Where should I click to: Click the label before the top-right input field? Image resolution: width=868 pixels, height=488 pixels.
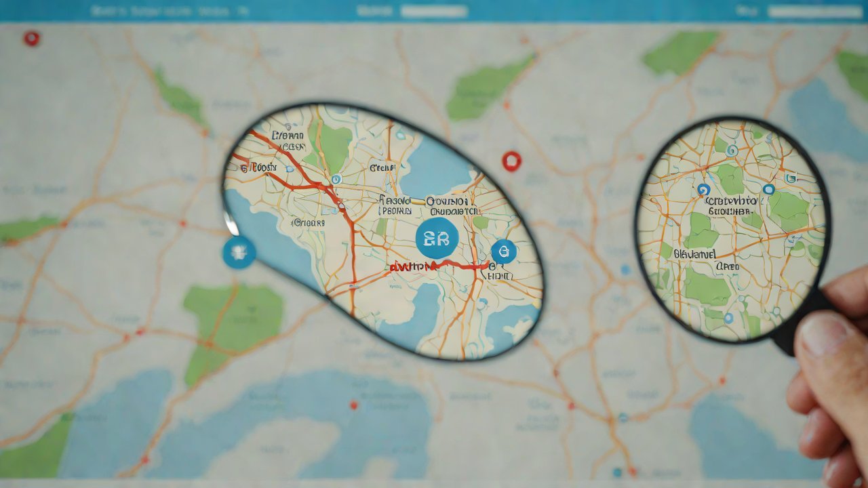(x=747, y=12)
